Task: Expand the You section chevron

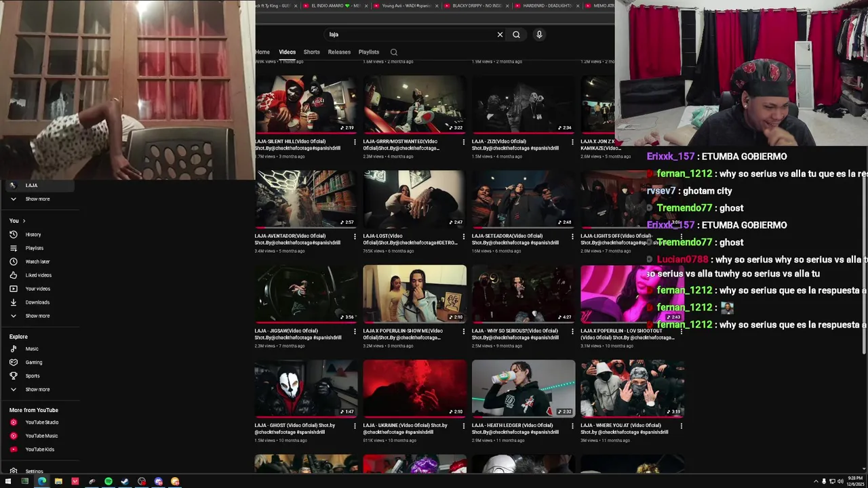Action: [24, 221]
